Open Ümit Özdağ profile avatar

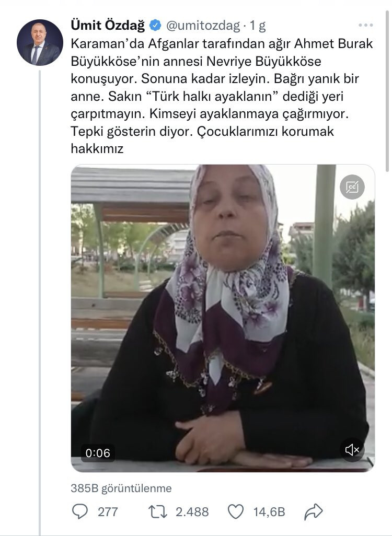[40, 42]
